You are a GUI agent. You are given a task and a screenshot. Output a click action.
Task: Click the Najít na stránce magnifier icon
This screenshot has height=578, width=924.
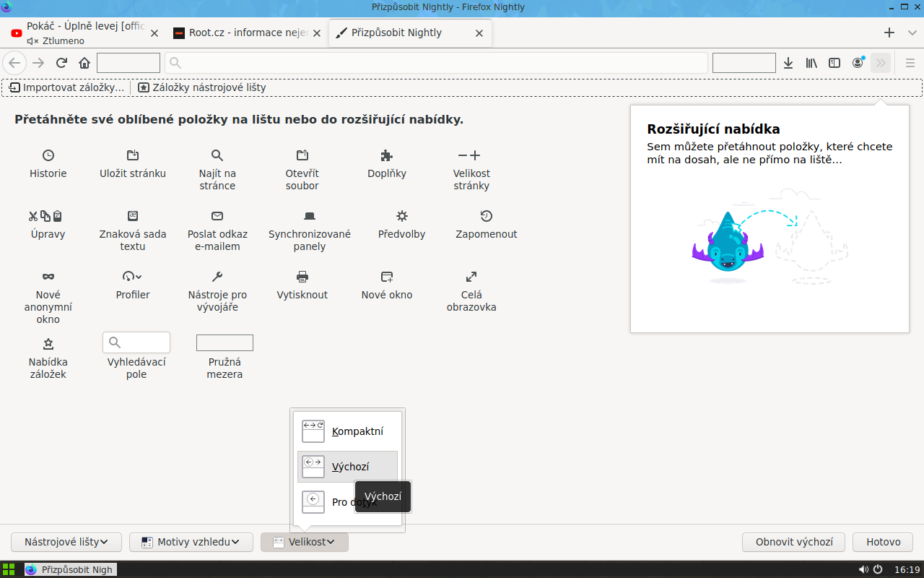[x=217, y=155]
